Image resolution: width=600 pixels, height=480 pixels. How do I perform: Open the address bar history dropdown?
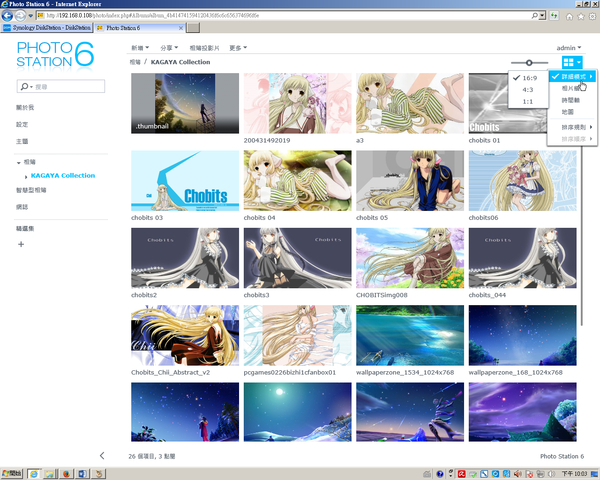542,16
